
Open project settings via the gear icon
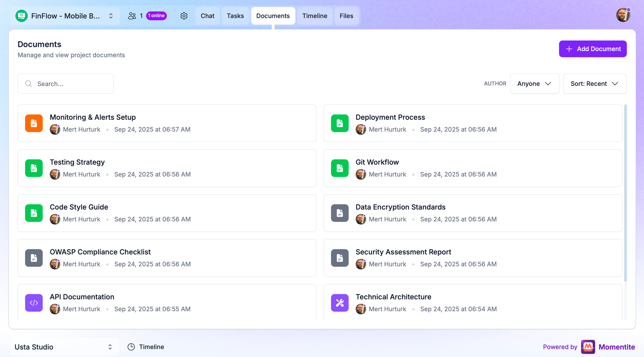(x=184, y=16)
